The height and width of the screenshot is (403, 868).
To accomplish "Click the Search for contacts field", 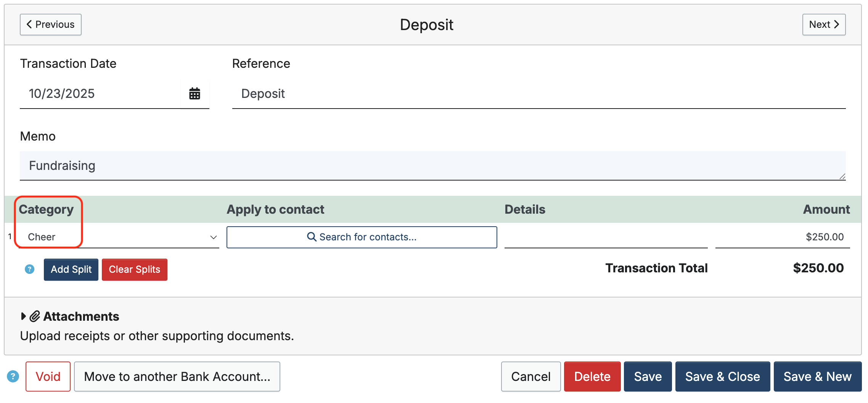I will pos(362,237).
